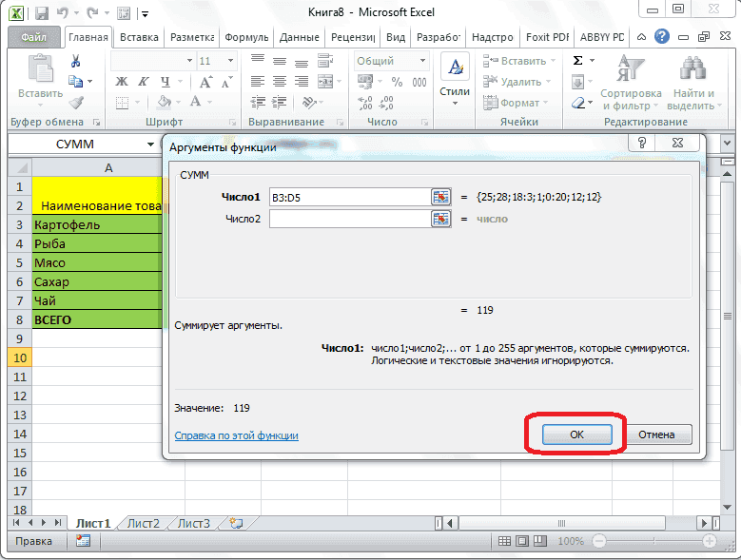Click the zoom slider in status bar

point(653,541)
